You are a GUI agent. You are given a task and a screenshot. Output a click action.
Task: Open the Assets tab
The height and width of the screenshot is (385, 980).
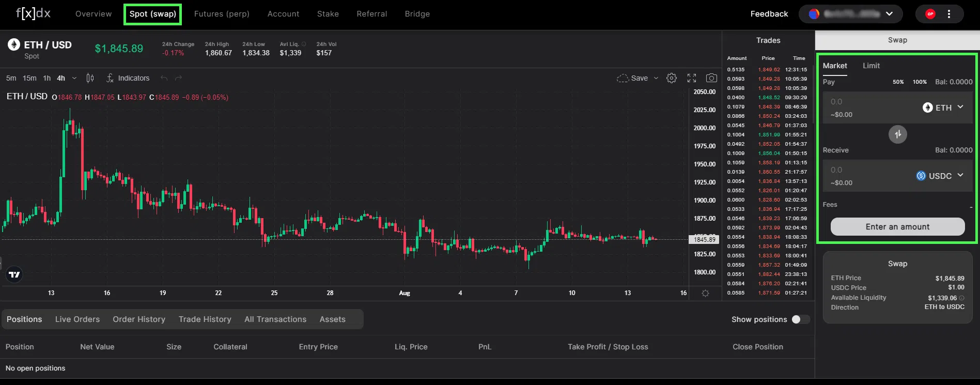[332, 319]
